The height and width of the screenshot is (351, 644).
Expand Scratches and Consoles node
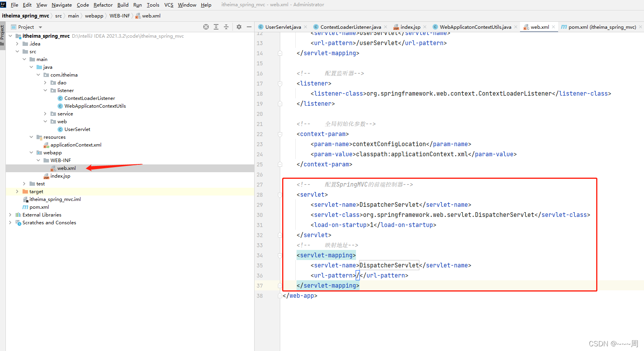click(x=10, y=222)
